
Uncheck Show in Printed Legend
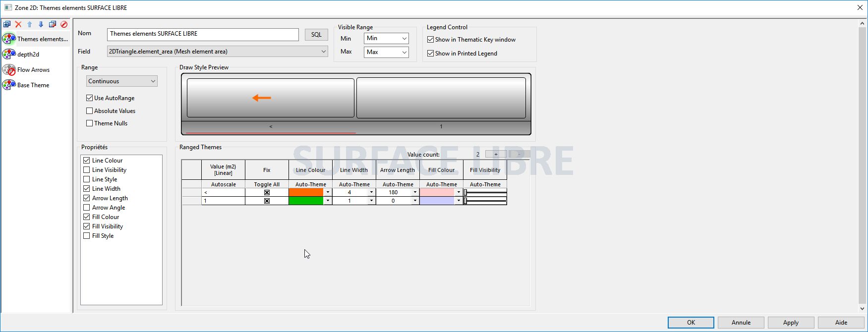431,54
